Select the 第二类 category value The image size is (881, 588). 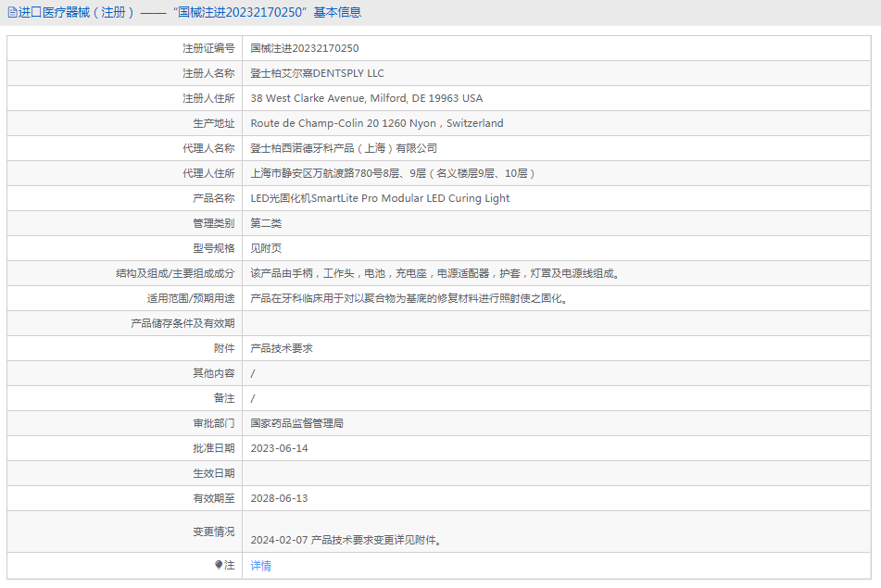[x=266, y=223]
